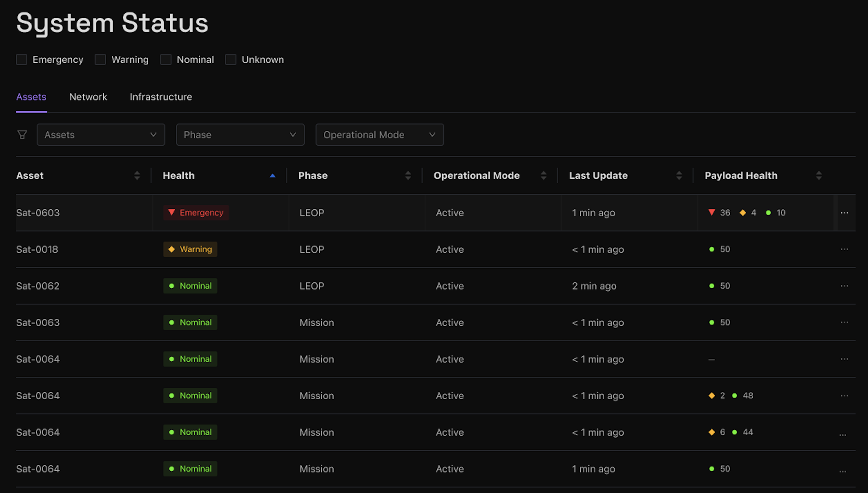Sort by the Payload Health column arrows
This screenshot has width=868, height=493.
tap(819, 175)
